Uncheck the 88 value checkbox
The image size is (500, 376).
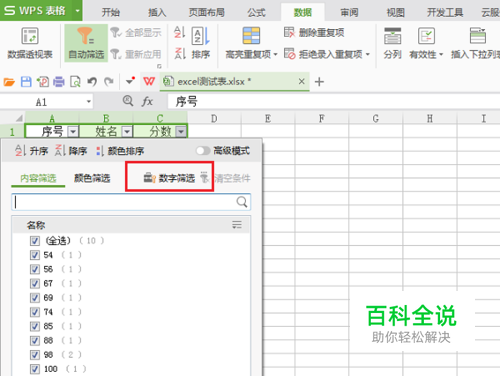coord(35,341)
